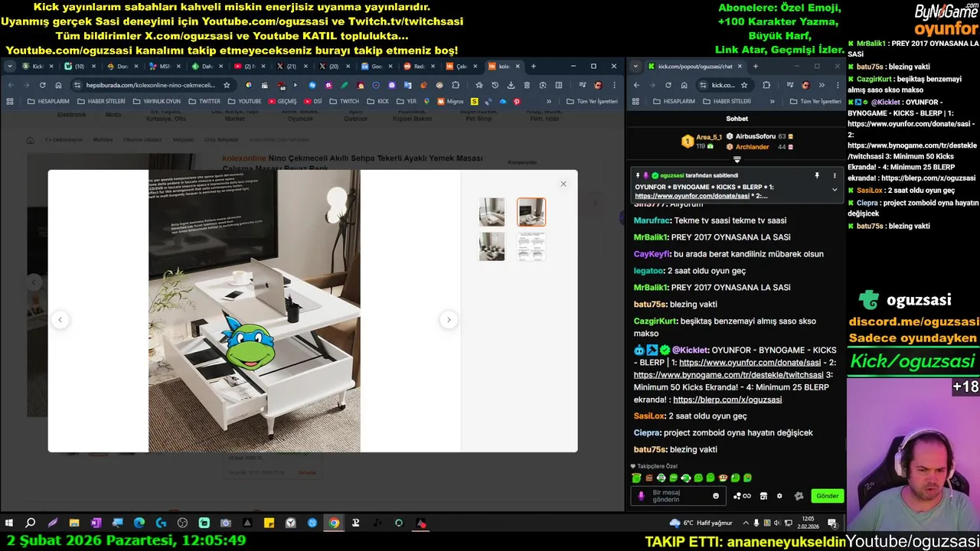Open Windows Start menu
This screenshot has width=980, height=551.
[x=9, y=523]
